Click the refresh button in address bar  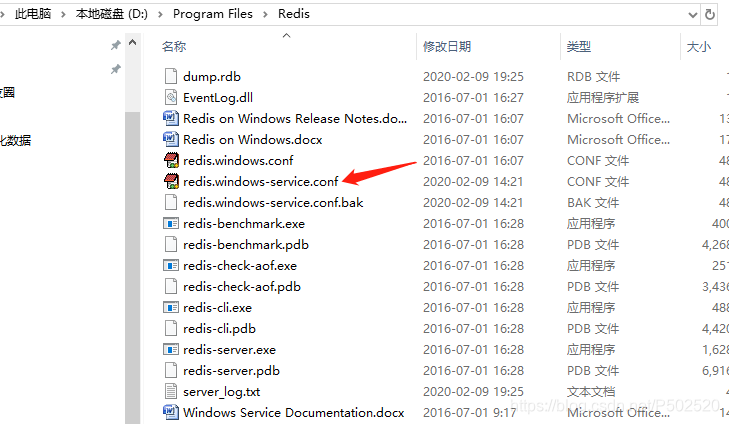[710, 14]
